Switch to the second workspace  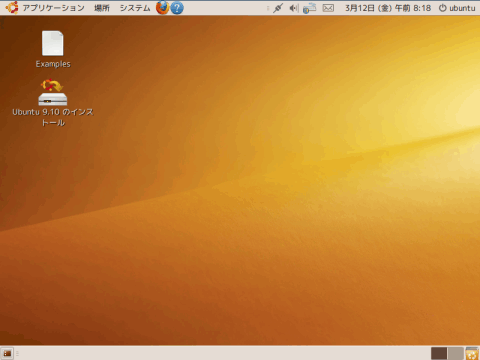[x=455, y=353]
